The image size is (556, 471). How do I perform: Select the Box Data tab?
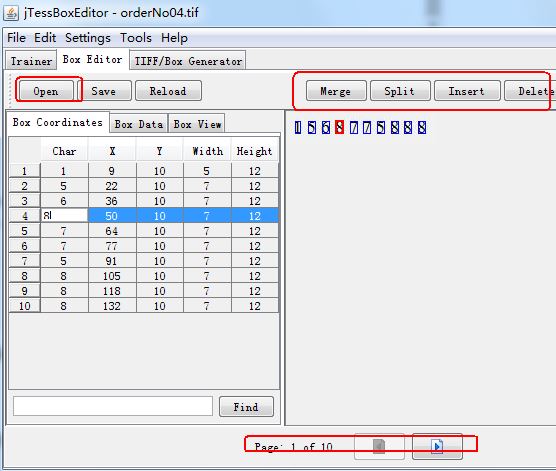[139, 124]
